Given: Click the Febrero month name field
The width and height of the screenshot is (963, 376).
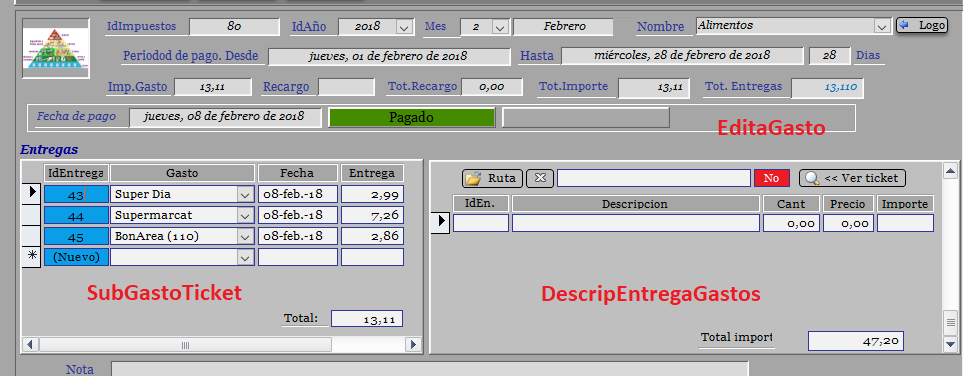Looking at the screenshot, I should pyautogui.click(x=563, y=27).
